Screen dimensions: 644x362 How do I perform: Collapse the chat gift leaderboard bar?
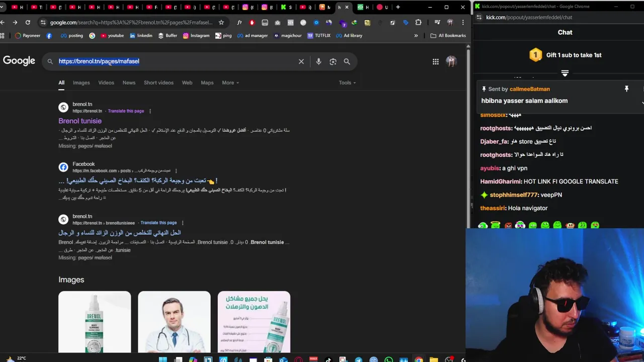(x=565, y=73)
